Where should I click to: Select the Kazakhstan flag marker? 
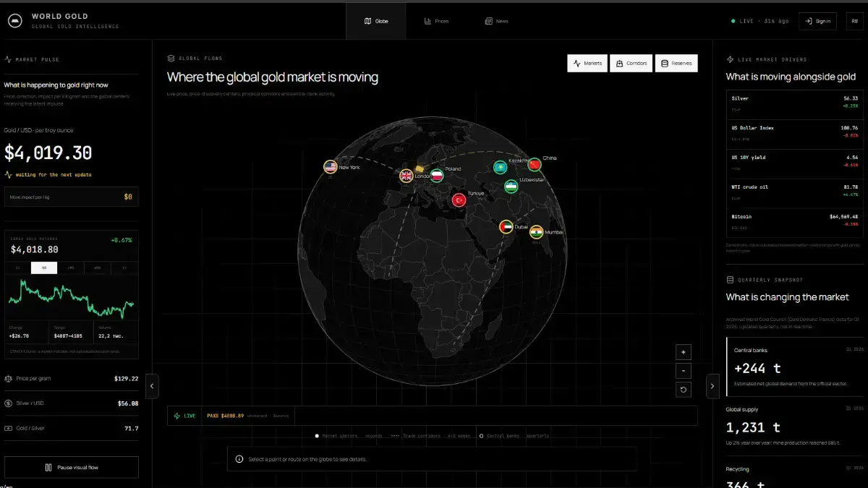point(500,168)
